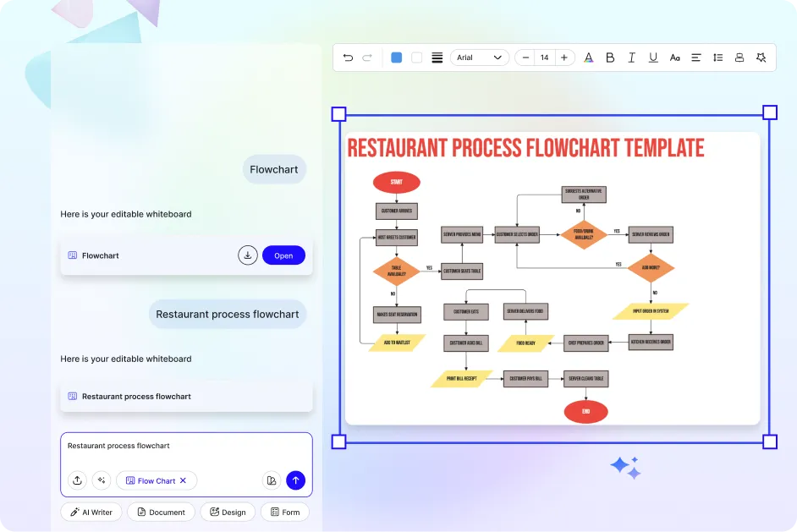The width and height of the screenshot is (797, 532).
Task: Click the font size value 14
Action: [544, 58]
